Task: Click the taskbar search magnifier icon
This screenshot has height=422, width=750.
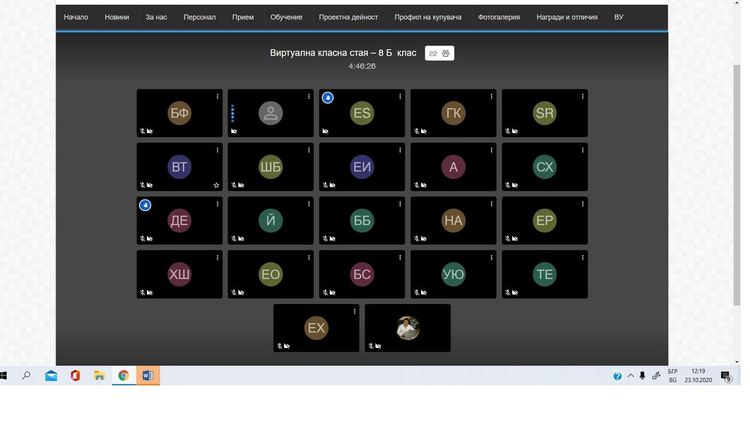Action: click(26, 376)
